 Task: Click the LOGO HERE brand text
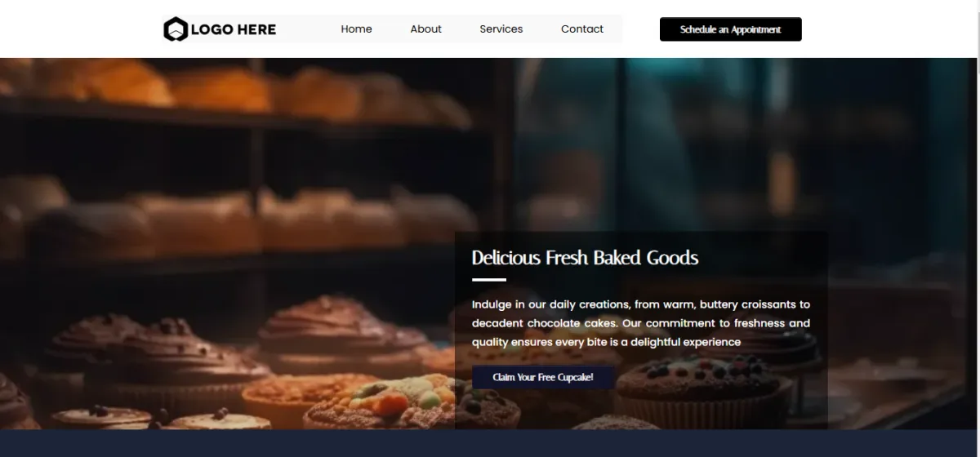pyautogui.click(x=234, y=29)
